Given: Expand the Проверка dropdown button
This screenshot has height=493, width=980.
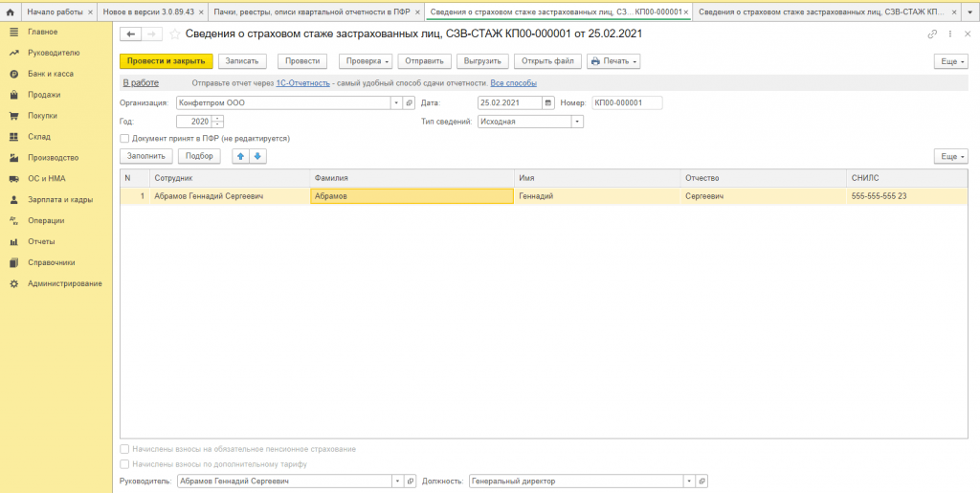Looking at the screenshot, I should (366, 61).
